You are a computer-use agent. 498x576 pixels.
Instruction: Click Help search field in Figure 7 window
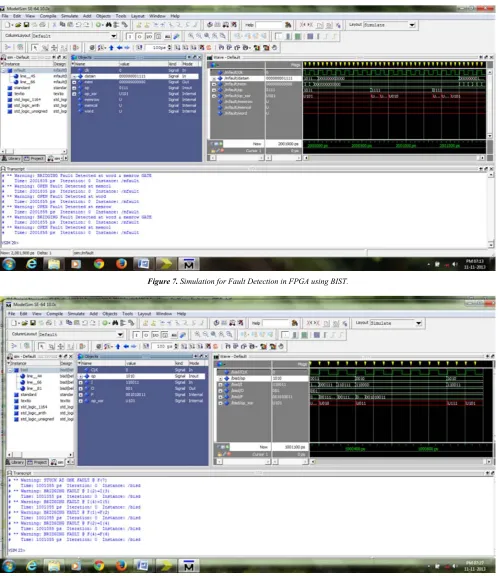269,25
